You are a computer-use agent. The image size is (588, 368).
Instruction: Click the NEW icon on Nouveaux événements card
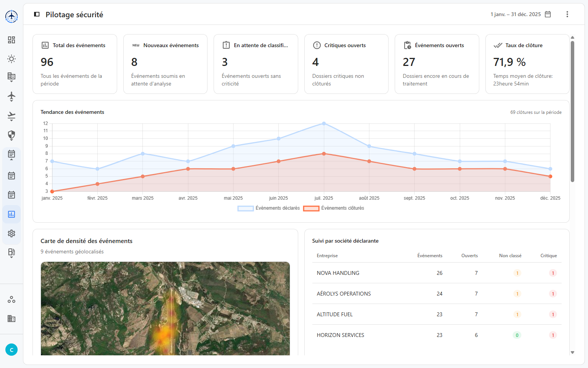point(136,45)
